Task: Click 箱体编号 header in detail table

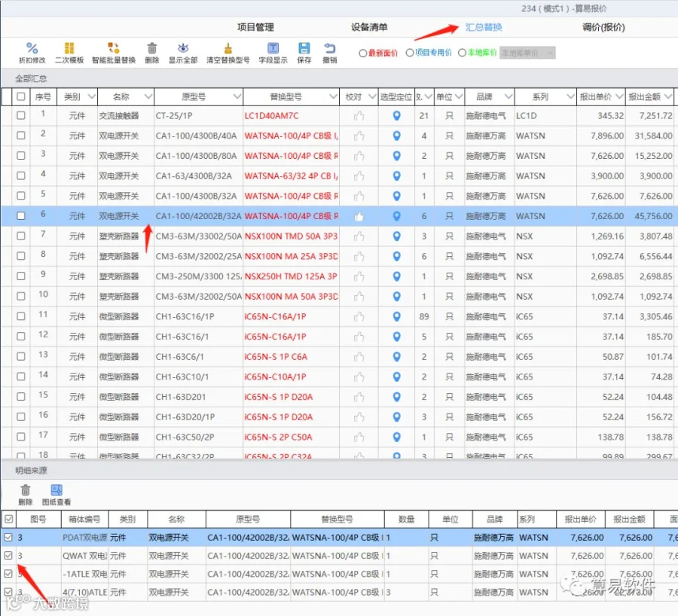Action: click(x=84, y=519)
